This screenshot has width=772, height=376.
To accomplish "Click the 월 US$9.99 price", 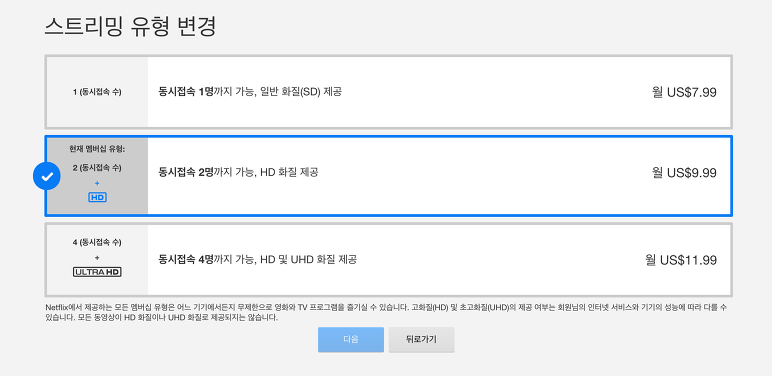I will click(684, 173).
